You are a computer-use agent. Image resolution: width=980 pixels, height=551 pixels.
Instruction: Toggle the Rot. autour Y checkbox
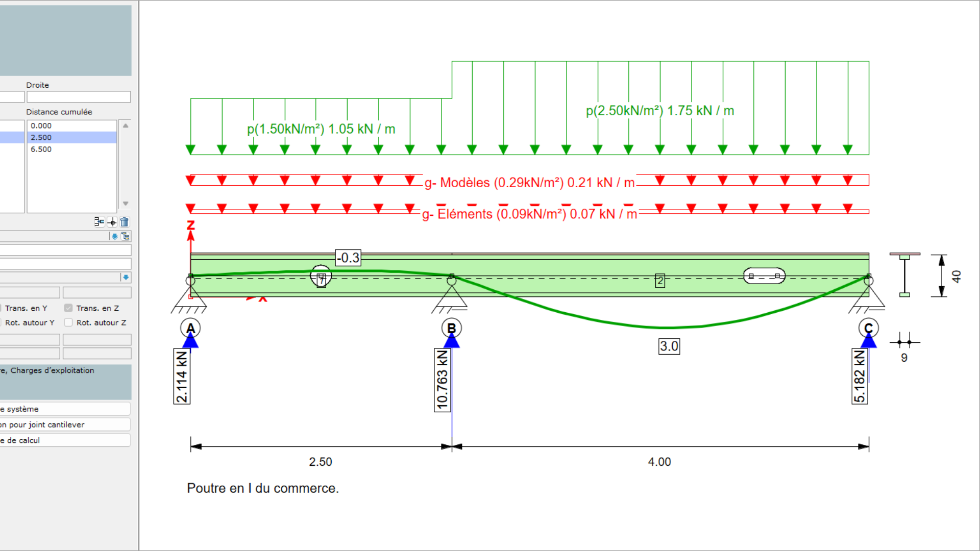1,322
